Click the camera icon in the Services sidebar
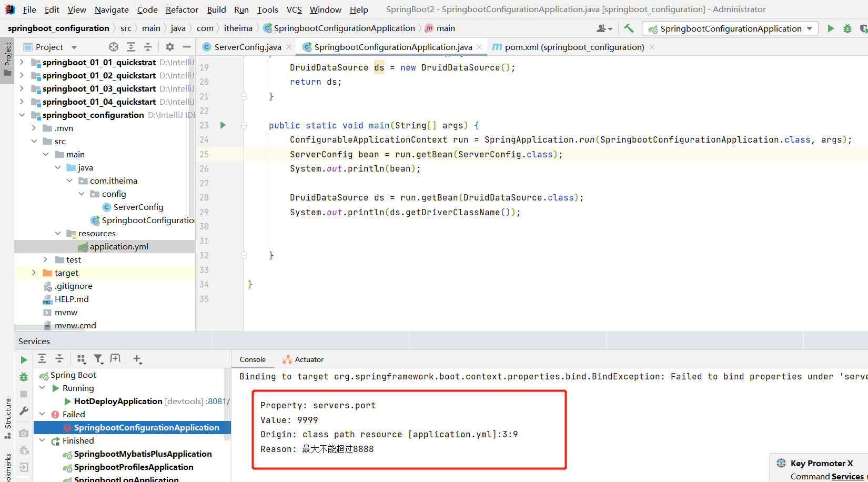 click(x=24, y=433)
